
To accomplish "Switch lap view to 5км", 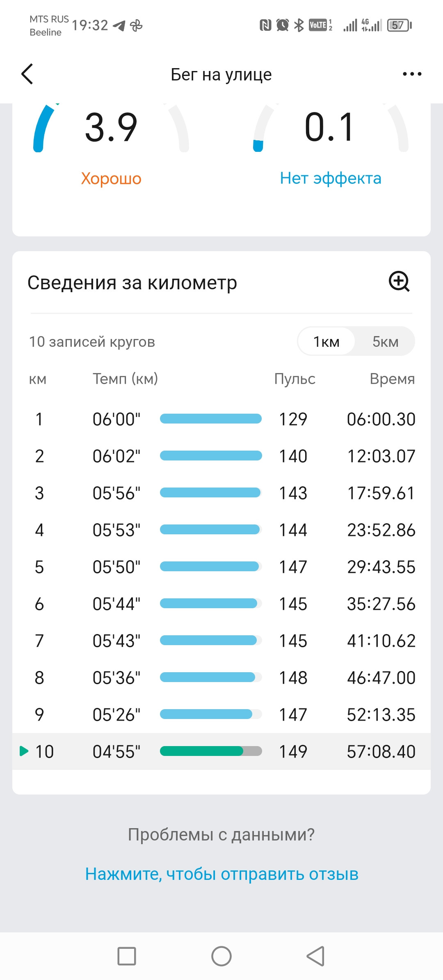I will pos(385,341).
